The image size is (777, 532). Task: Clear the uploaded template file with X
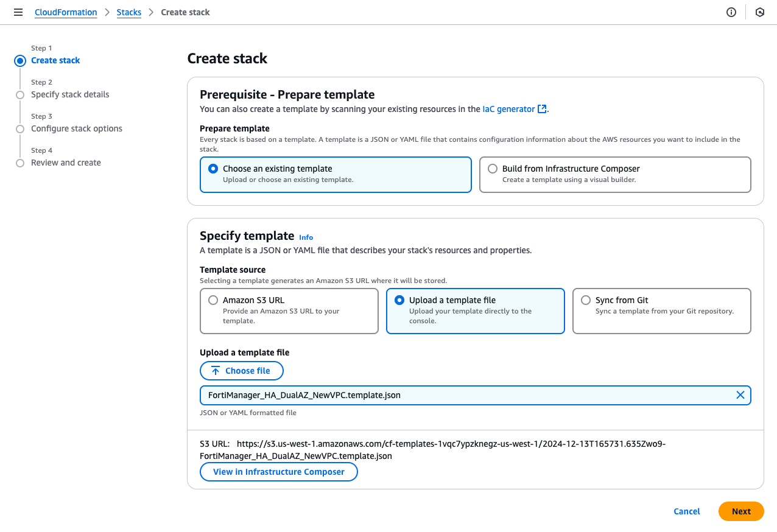click(x=740, y=395)
